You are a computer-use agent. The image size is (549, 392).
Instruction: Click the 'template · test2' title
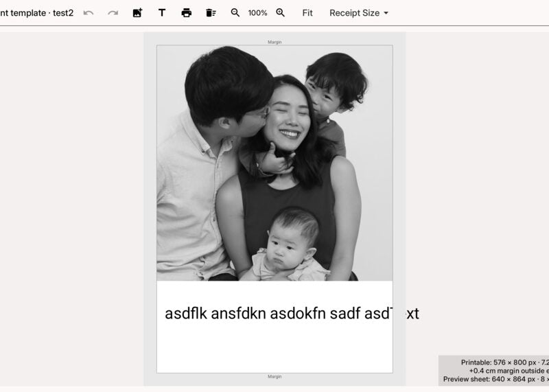pos(37,13)
